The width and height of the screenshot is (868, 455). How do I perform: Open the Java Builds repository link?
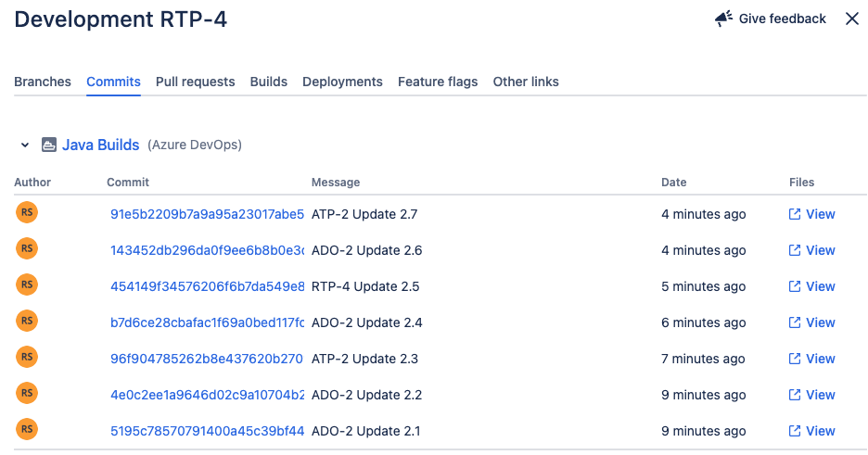(100, 145)
